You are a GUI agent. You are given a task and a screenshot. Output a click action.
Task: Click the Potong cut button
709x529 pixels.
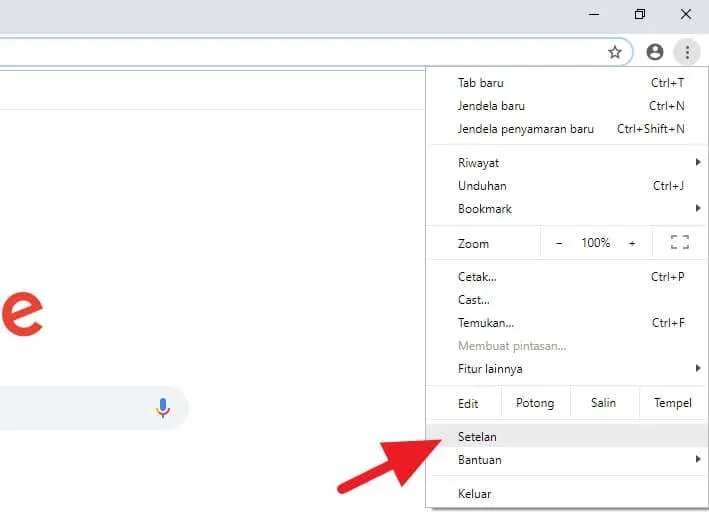tap(535, 402)
